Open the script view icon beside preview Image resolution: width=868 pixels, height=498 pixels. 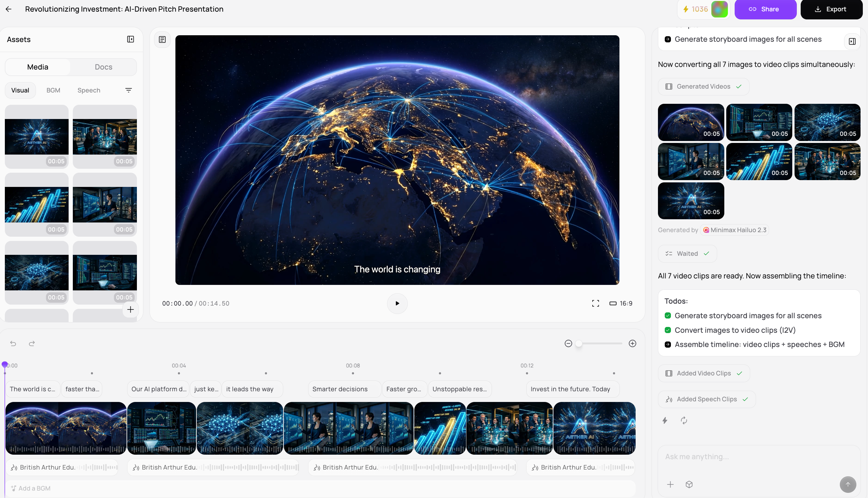point(162,40)
